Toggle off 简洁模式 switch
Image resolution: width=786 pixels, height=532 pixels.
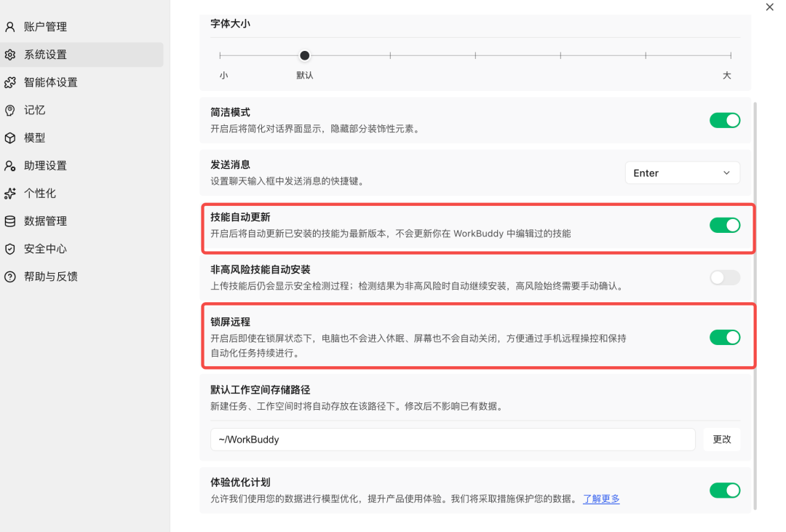tap(725, 120)
